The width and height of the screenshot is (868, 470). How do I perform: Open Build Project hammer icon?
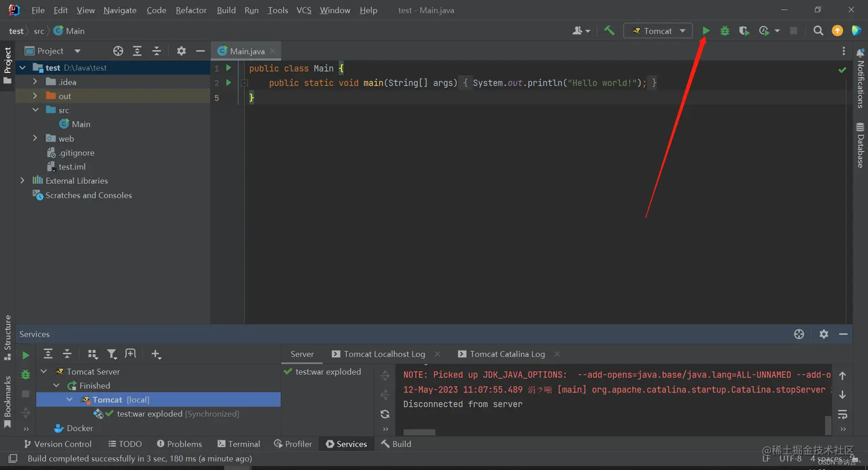pyautogui.click(x=610, y=30)
